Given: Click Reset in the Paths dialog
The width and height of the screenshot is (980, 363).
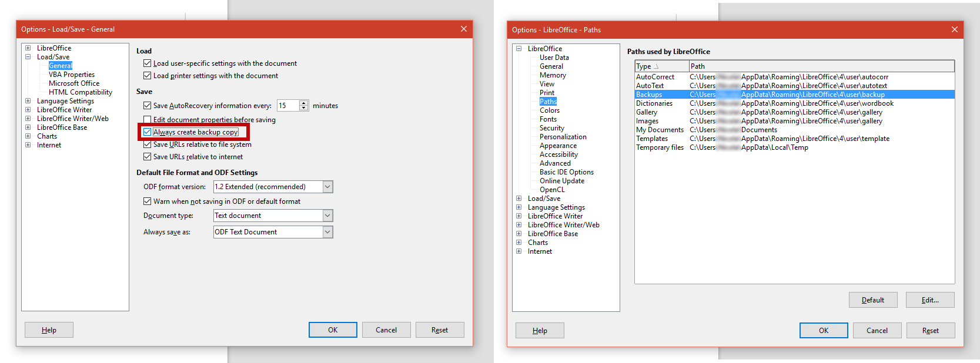Looking at the screenshot, I should [931, 331].
